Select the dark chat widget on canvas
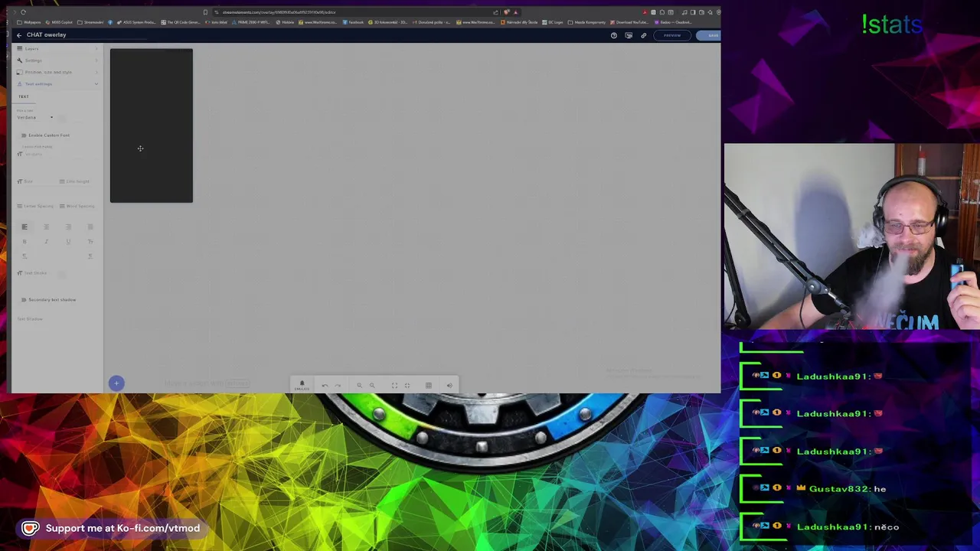This screenshot has width=980, height=551. click(x=152, y=126)
